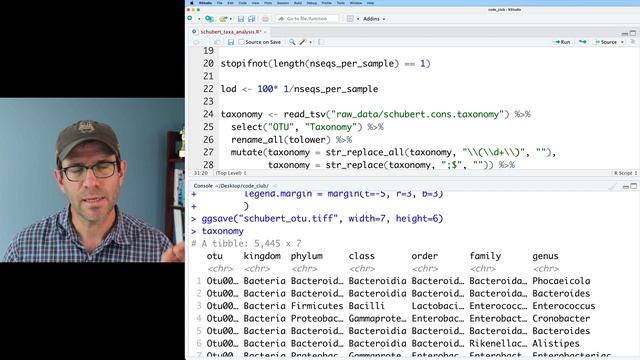Open the File menu
The height and width of the screenshot is (360, 640).
coord(220,3)
